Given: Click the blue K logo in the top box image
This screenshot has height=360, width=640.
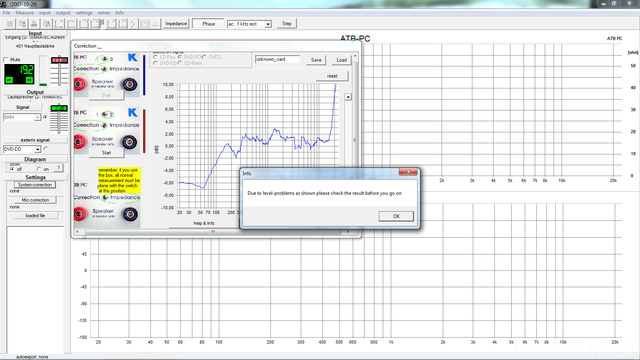Looking at the screenshot, I should coord(132,58).
